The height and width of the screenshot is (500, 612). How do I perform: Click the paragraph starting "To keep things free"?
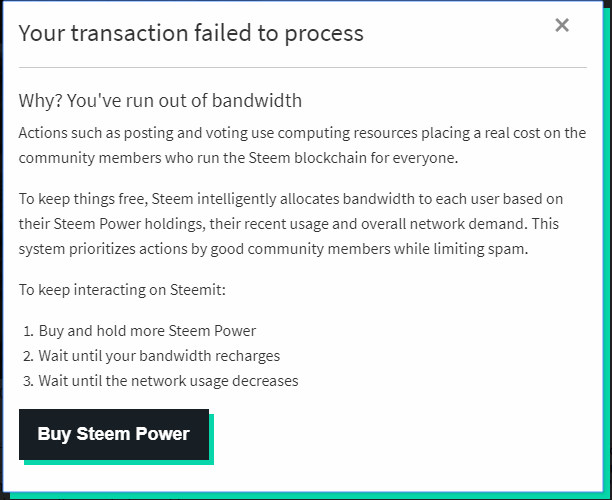click(x=293, y=224)
